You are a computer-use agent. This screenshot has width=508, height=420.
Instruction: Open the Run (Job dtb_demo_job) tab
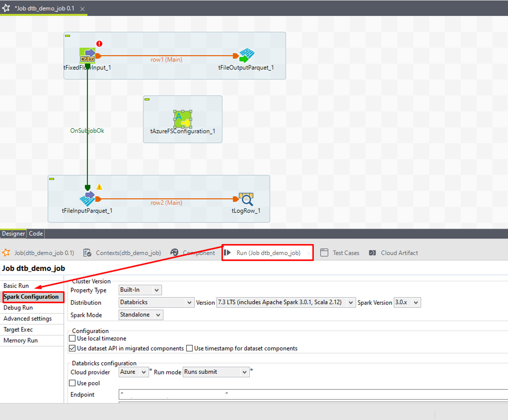[268, 253]
